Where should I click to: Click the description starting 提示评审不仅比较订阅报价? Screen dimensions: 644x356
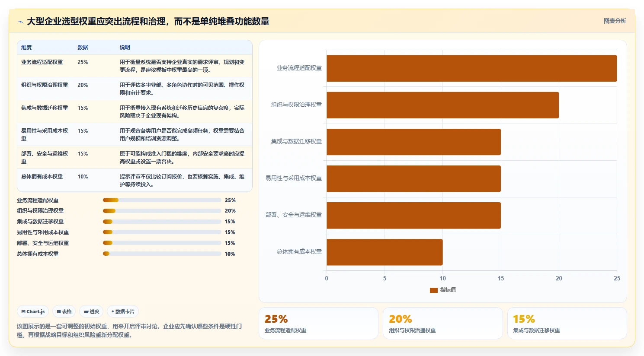tap(182, 181)
